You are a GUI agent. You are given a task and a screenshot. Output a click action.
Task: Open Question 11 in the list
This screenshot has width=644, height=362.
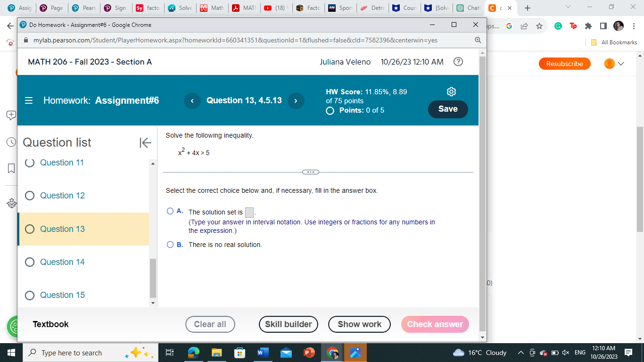click(x=62, y=163)
